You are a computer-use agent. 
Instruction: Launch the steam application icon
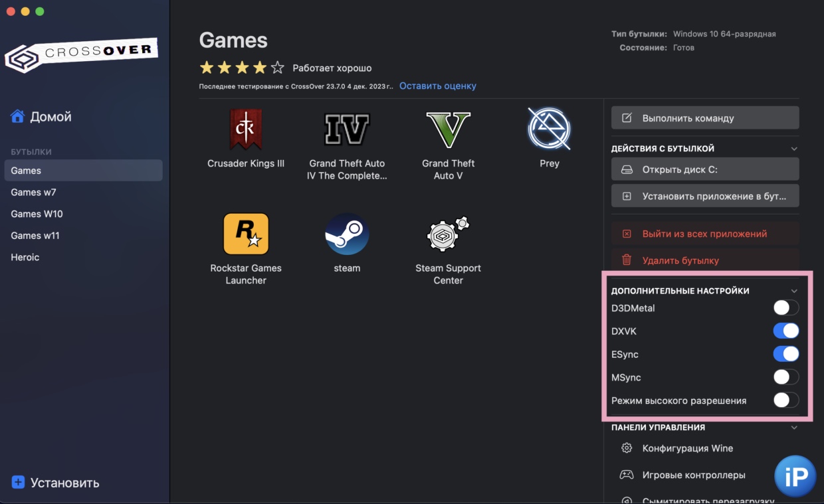pyautogui.click(x=347, y=234)
